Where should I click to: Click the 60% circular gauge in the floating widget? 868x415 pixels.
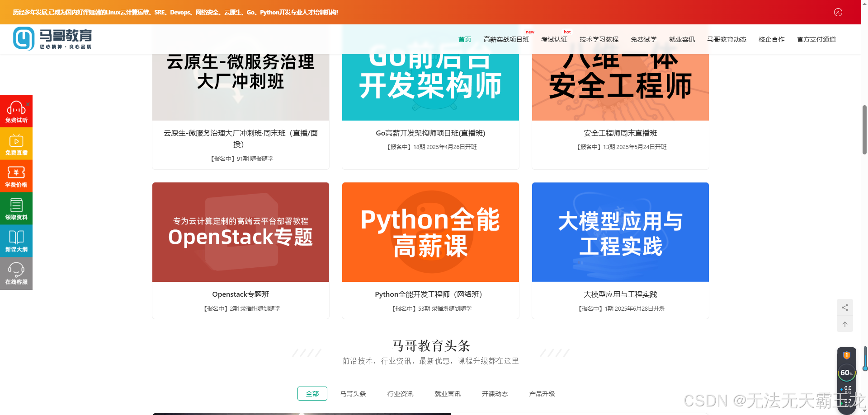click(846, 373)
